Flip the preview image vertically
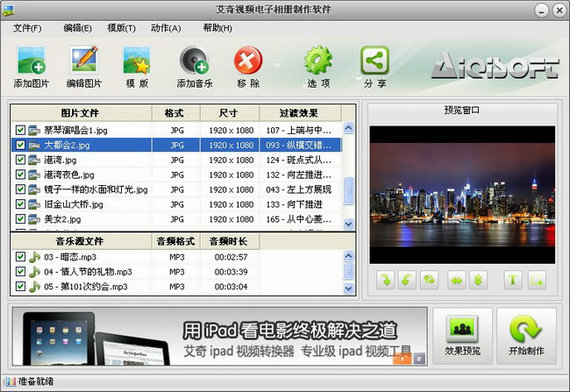 (x=478, y=280)
